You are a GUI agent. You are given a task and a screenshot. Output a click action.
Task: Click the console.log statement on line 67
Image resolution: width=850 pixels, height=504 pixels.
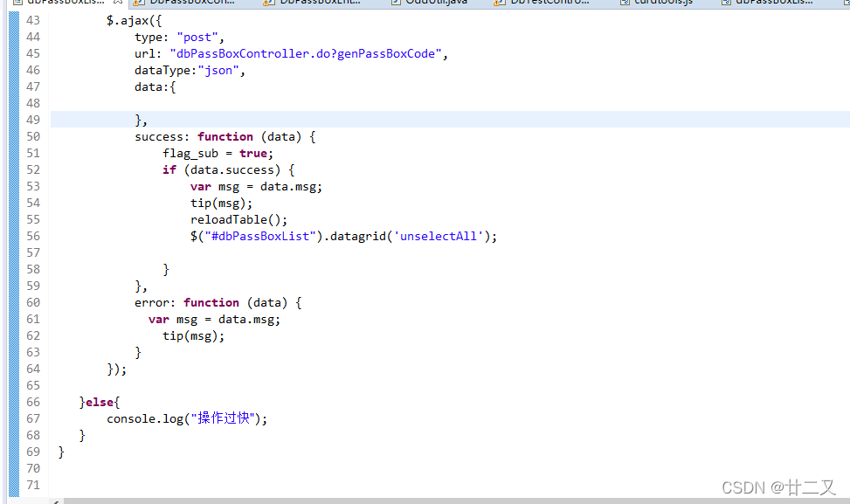tap(187, 418)
